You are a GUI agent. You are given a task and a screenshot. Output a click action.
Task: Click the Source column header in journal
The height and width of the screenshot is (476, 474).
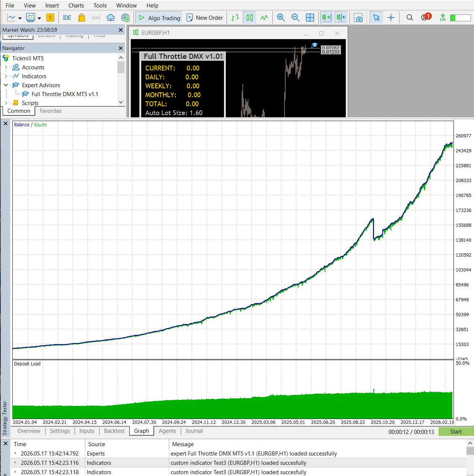(97, 444)
